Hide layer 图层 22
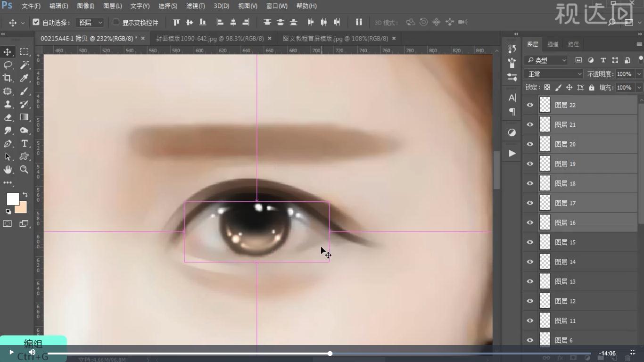The width and height of the screenshot is (644, 362). pos(530,105)
